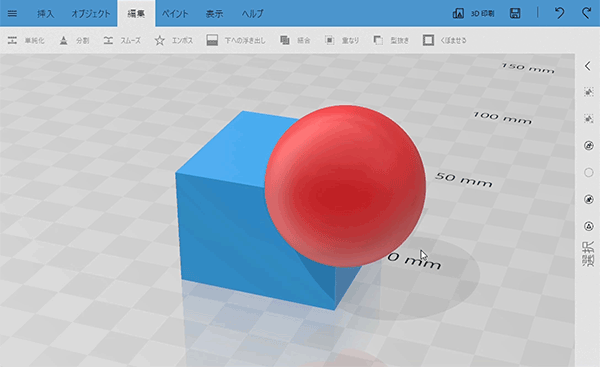The width and height of the screenshot is (600, 367).
Task: Click the 単純化 simplify tool
Action: pos(26,40)
